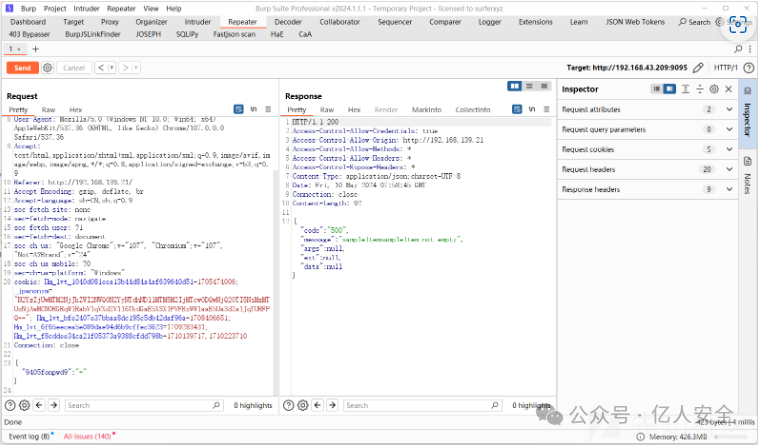Screen dimensions: 758x445
Task: Select top-bottom layout view
Action: 529,86
